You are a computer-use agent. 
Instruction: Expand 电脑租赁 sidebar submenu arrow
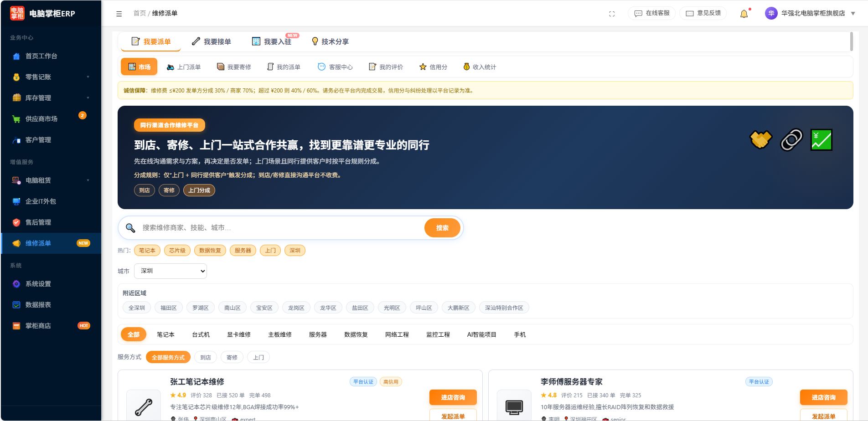(88, 180)
